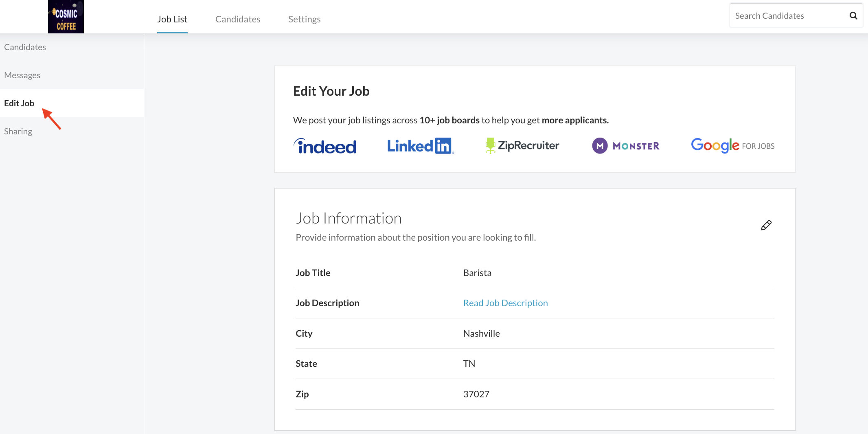This screenshot has width=868, height=434.
Task: Open Messages in the sidebar
Action: click(22, 75)
